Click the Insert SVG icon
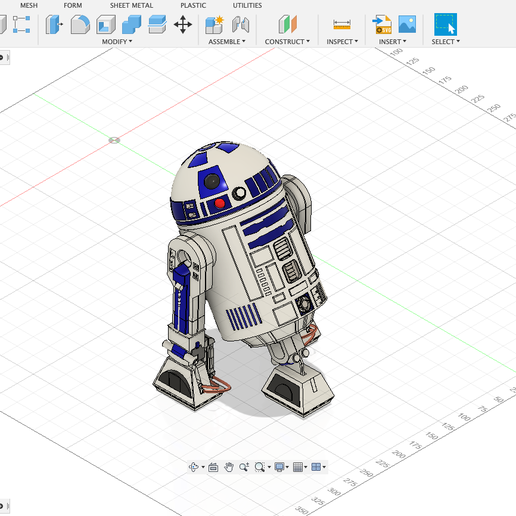Image resolution: width=516 pixels, height=516 pixels. click(382, 24)
